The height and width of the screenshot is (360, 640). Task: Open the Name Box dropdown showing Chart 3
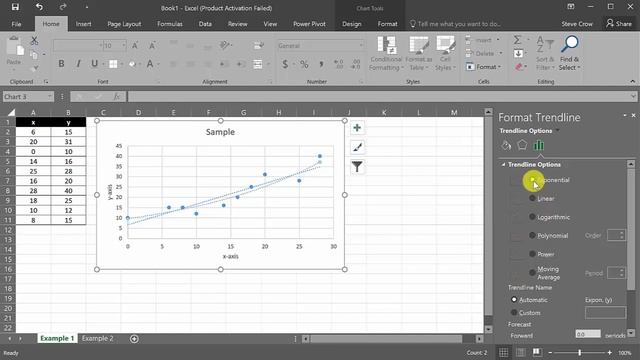pos(49,97)
